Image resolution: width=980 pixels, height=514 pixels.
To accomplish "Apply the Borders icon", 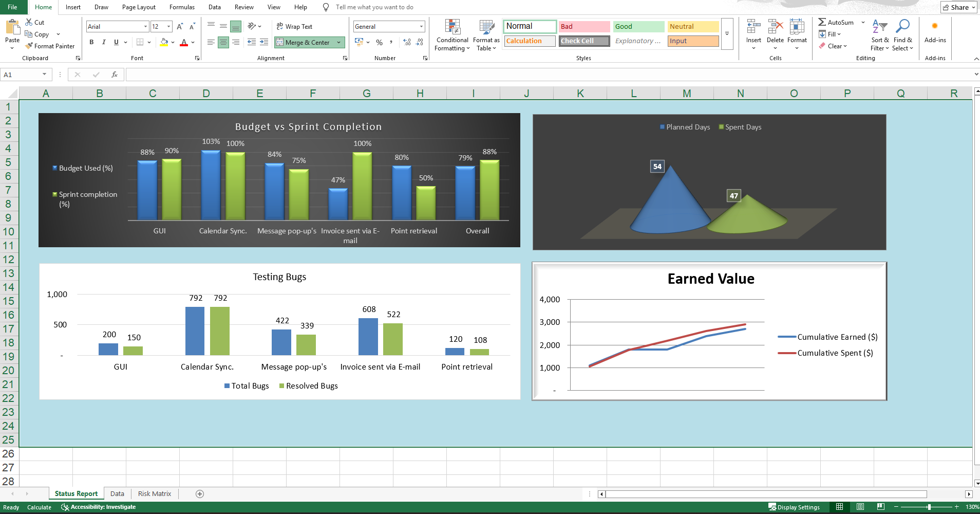I will 140,42.
